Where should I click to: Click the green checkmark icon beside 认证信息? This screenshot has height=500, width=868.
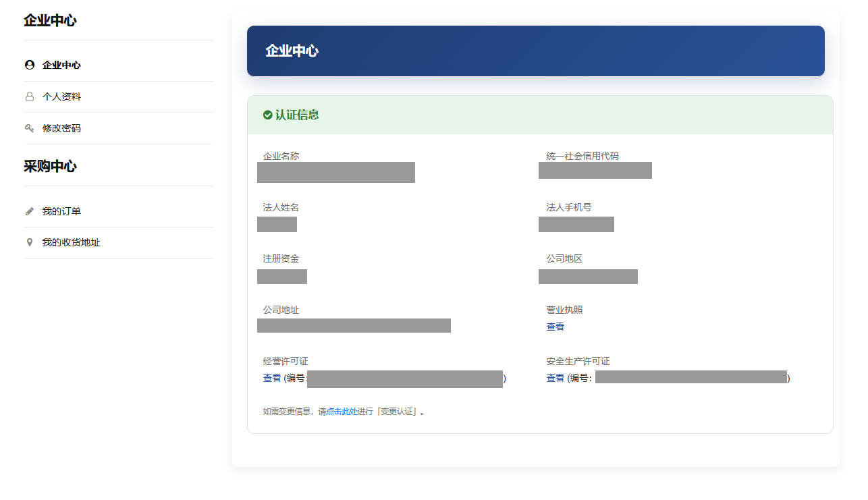tap(268, 115)
